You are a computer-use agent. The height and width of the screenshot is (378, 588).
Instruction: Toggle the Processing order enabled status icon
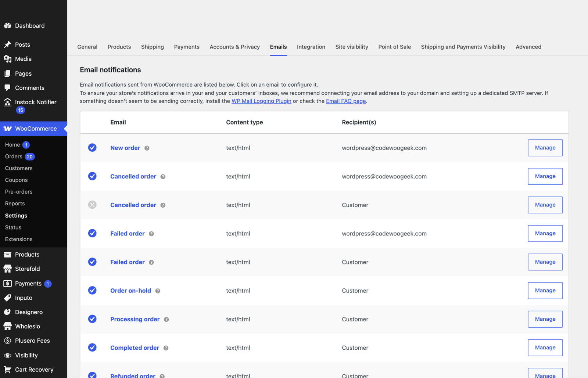point(92,319)
